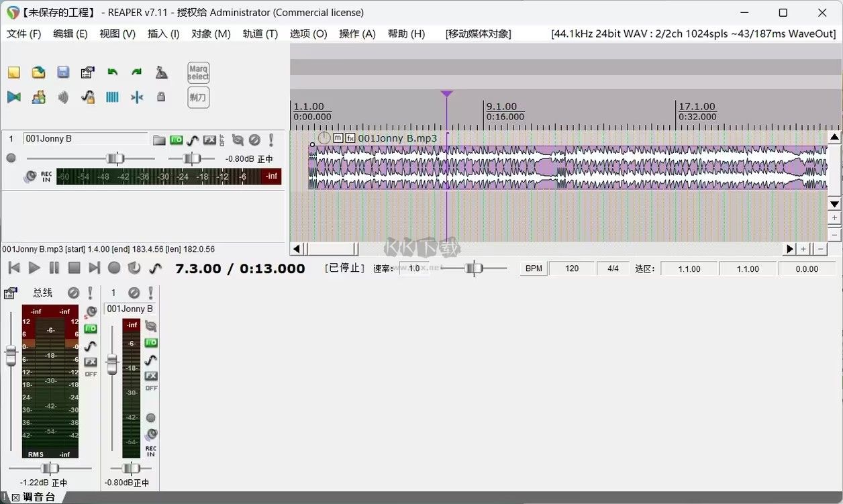Click the Pause transport button
The height and width of the screenshot is (504, 843).
click(x=54, y=268)
